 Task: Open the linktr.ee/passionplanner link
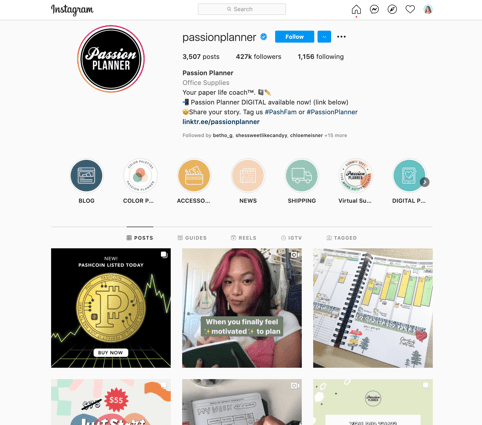coord(221,122)
